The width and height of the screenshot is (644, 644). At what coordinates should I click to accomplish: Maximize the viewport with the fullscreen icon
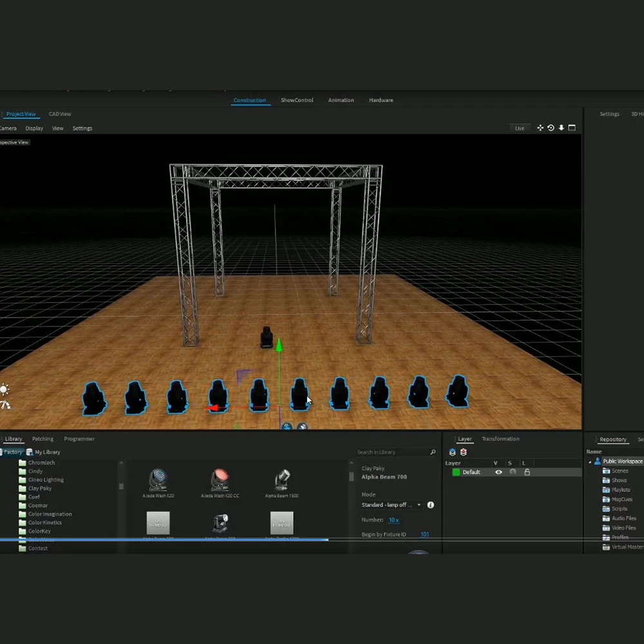[x=572, y=128]
